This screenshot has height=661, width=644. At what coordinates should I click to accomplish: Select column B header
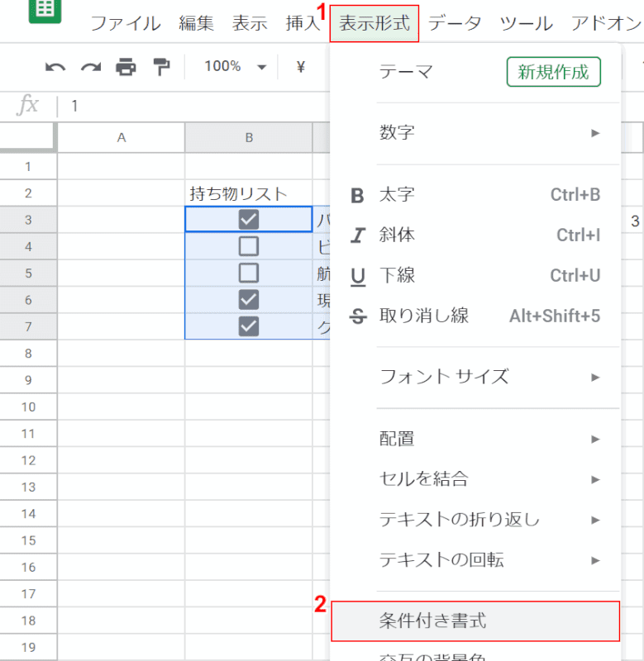pyautogui.click(x=249, y=138)
